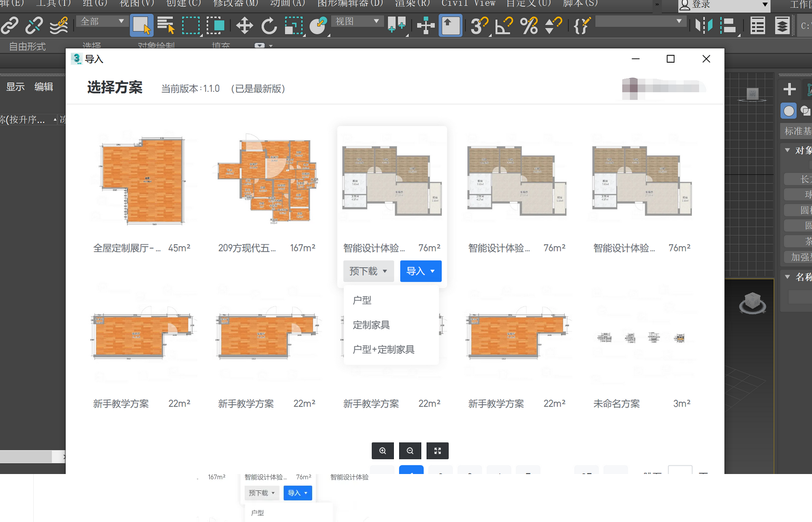Open the 全部 selection filter dropdown
The height and width of the screenshot is (522, 812).
tap(102, 22)
